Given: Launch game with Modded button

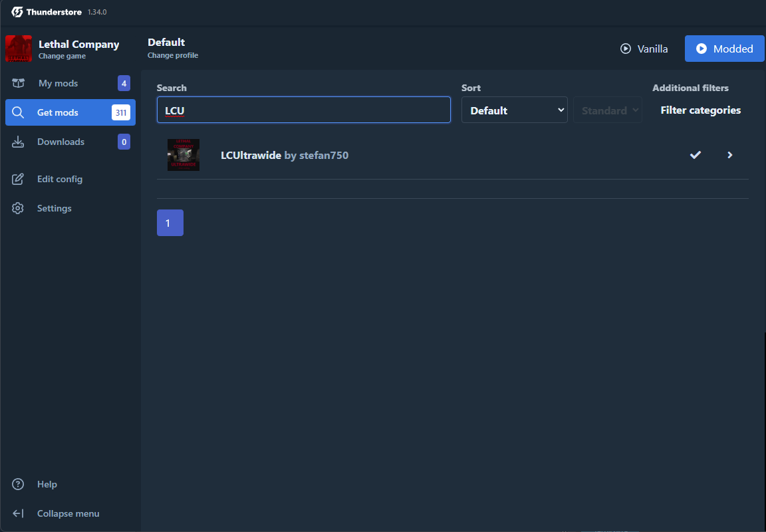Looking at the screenshot, I should [725, 49].
